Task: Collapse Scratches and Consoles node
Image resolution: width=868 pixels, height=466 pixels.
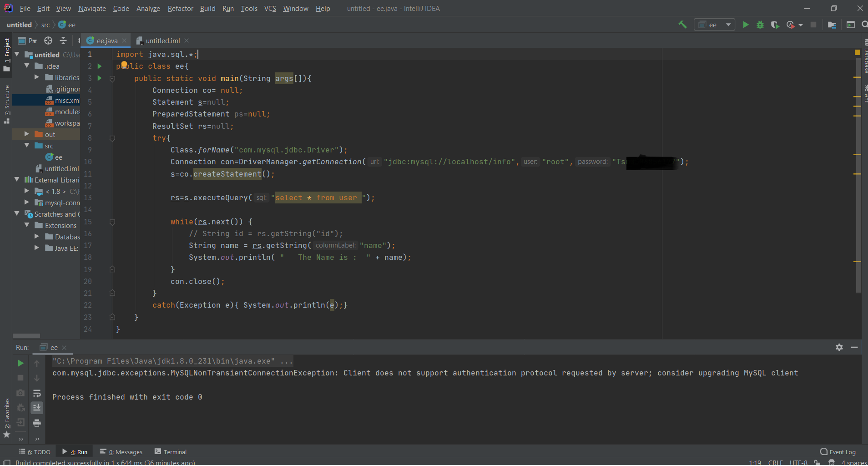Action: pyautogui.click(x=17, y=213)
